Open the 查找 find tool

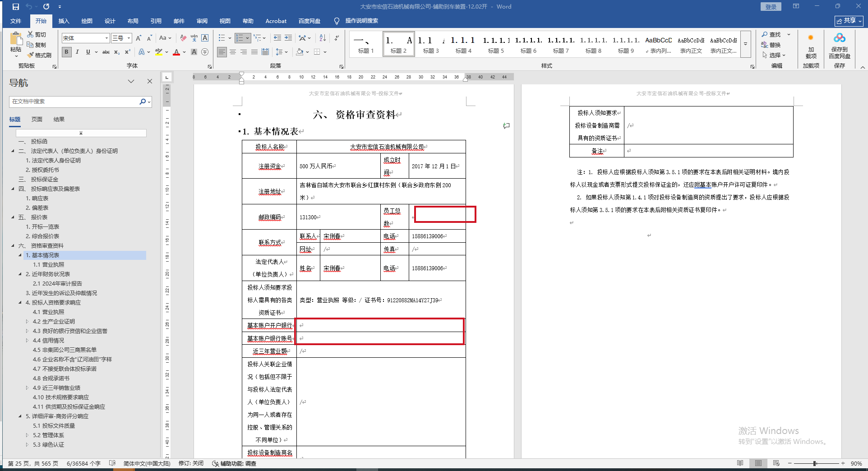click(x=771, y=34)
